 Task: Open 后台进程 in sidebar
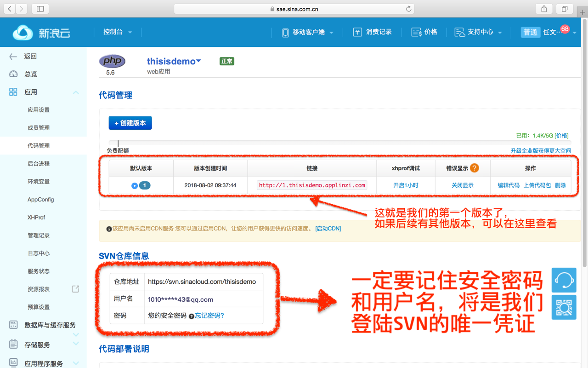[39, 164]
